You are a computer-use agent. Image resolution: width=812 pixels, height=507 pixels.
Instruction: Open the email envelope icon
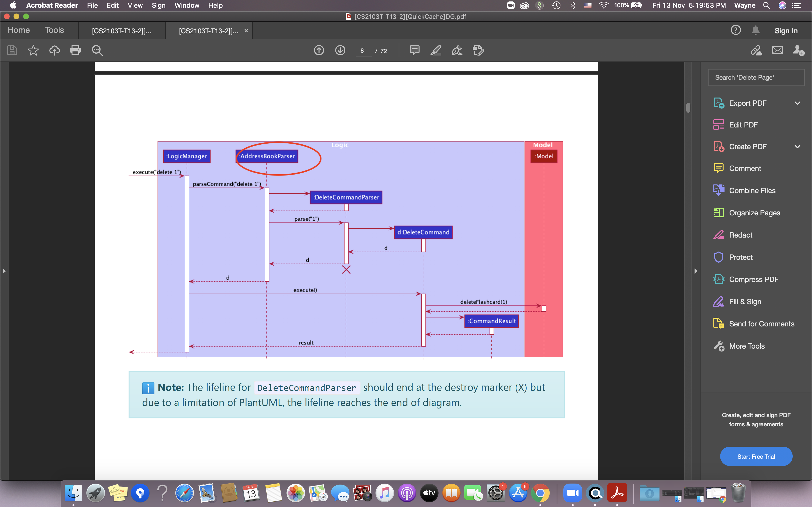(x=777, y=50)
